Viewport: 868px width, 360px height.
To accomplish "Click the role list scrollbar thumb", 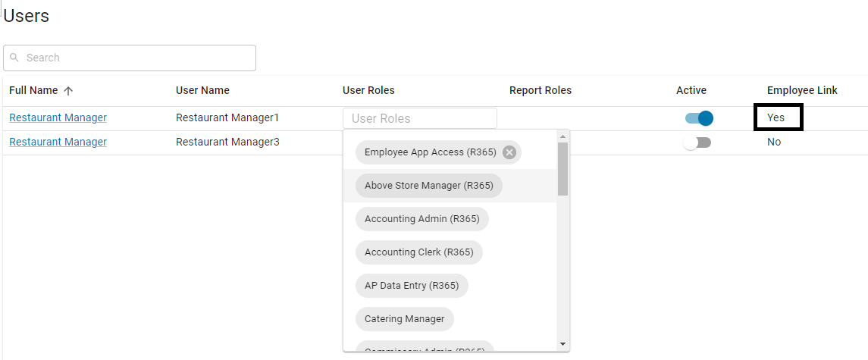I will (x=562, y=168).
